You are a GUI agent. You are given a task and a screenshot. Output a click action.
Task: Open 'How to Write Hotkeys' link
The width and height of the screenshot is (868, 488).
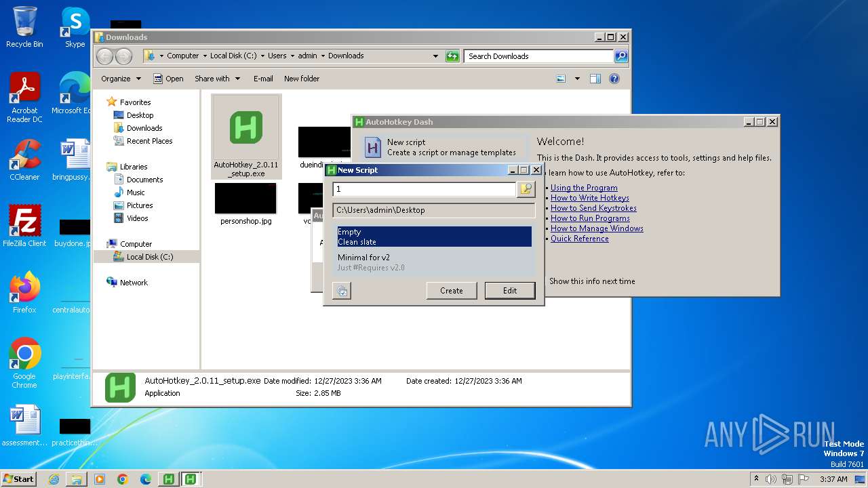[x=589, y=198]
